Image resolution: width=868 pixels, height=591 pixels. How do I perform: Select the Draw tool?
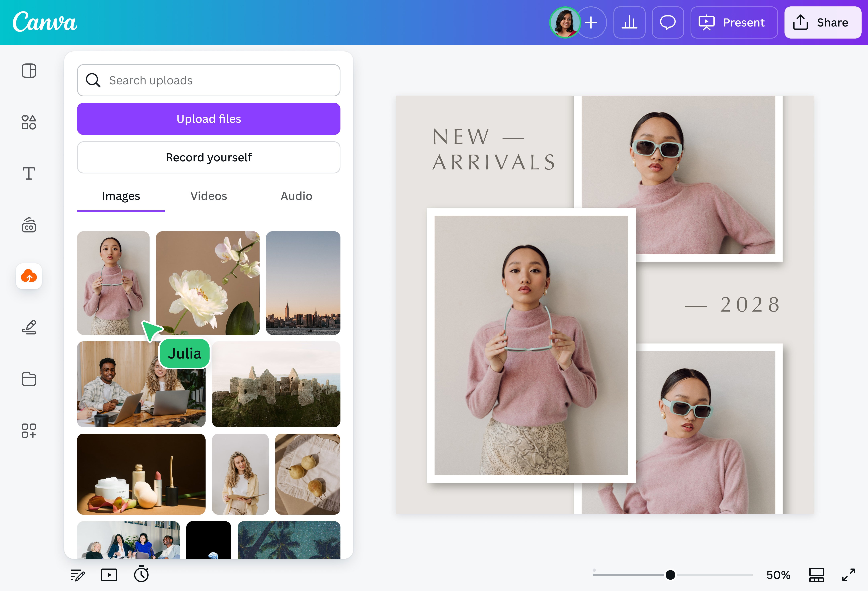pyautogui.click(x=29, y=328)
